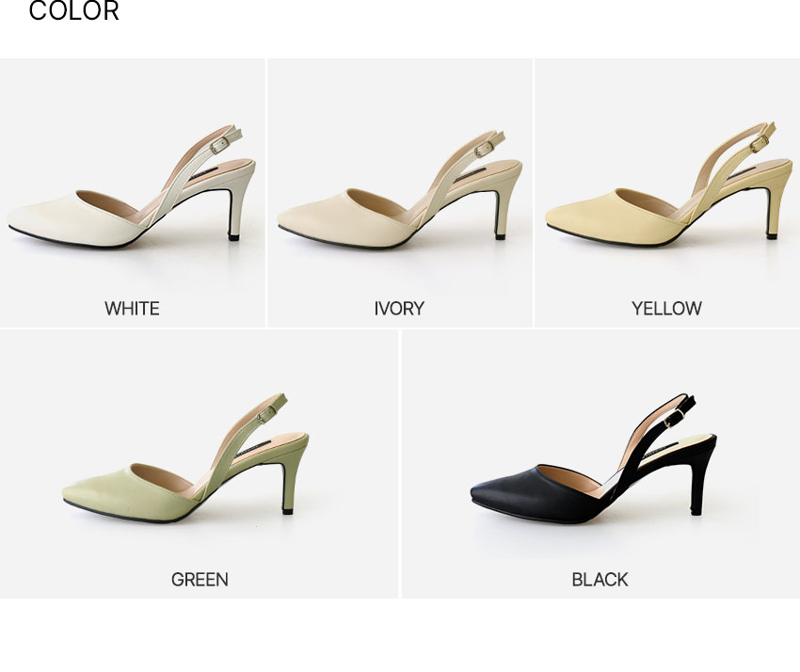
Task: Click the buckle on the ivory shoe
Action: 484,149
